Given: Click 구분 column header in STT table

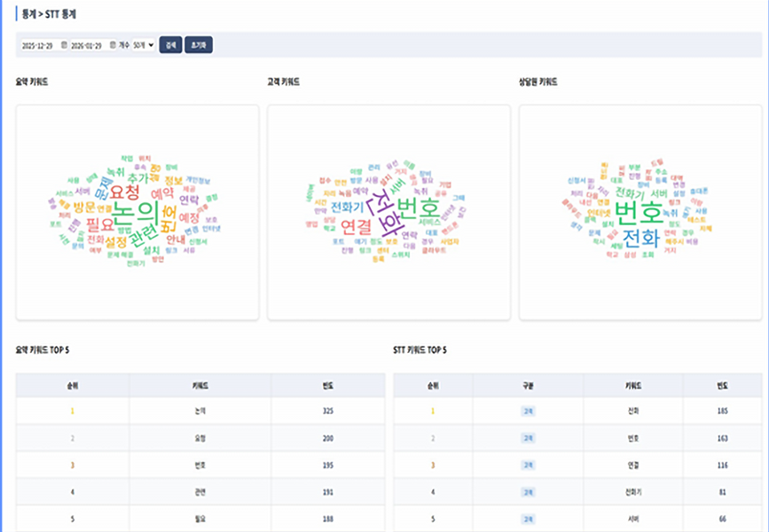Looking at the screenshot, I should click(528, 386).
